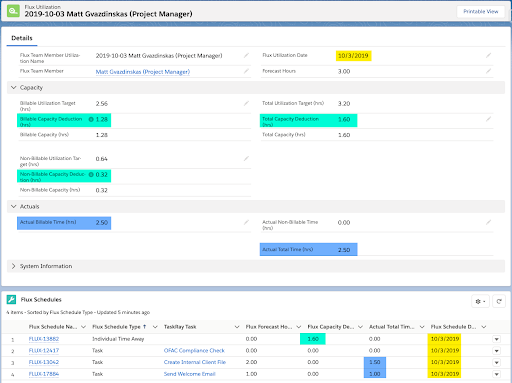
Task: Show row actions for FLUX-13042
Action: point(496,363)
